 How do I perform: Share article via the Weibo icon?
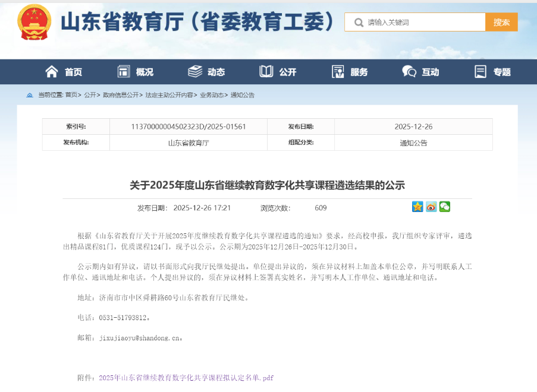point(431,207)
